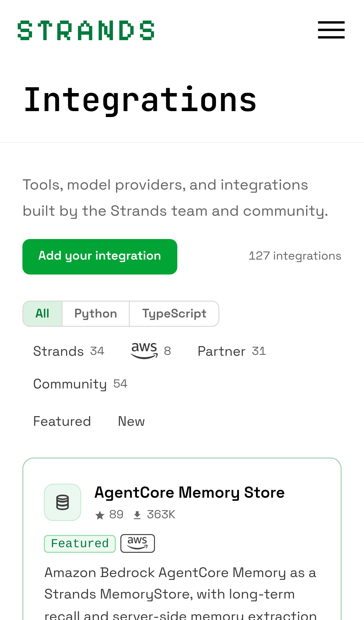Filter integrations by Strands category
Image resolution: width=364 pixels, height=620 pixels.
coord(69,351)
